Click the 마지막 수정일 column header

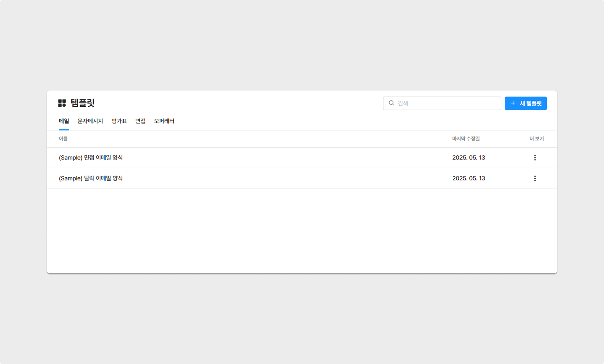pos(466,139)
